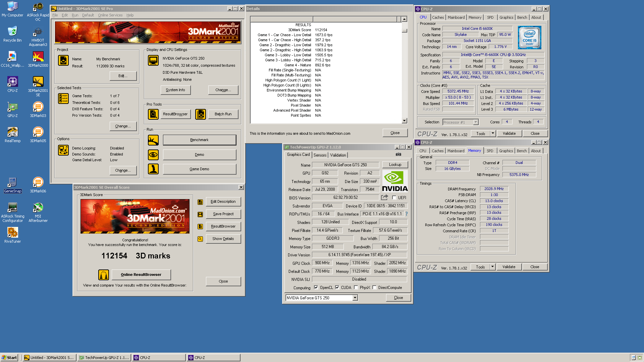This screenshot has height=362, width=644.
Task: Launch 3DMark05 desktop shortcut
Action: tap(38, 135)
